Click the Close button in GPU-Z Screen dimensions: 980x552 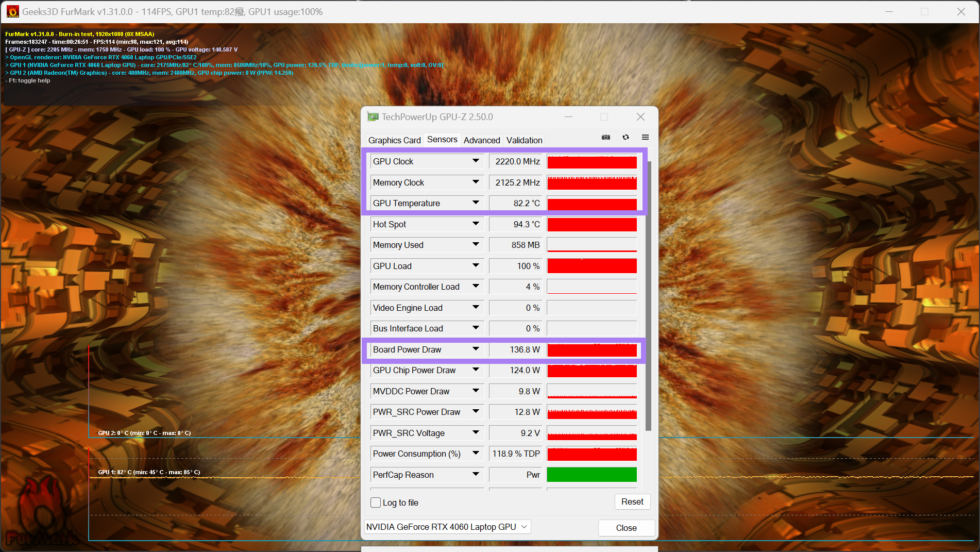tap(626, 528)
